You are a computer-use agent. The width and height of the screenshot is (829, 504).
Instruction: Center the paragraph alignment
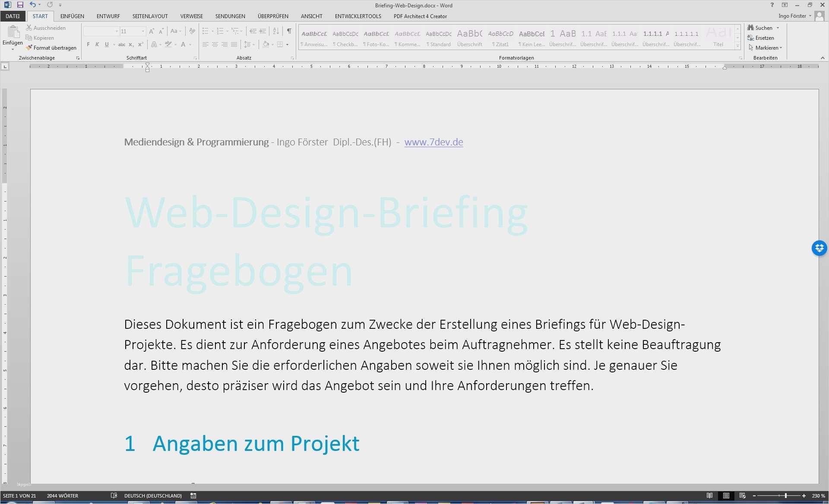[215, 44]
